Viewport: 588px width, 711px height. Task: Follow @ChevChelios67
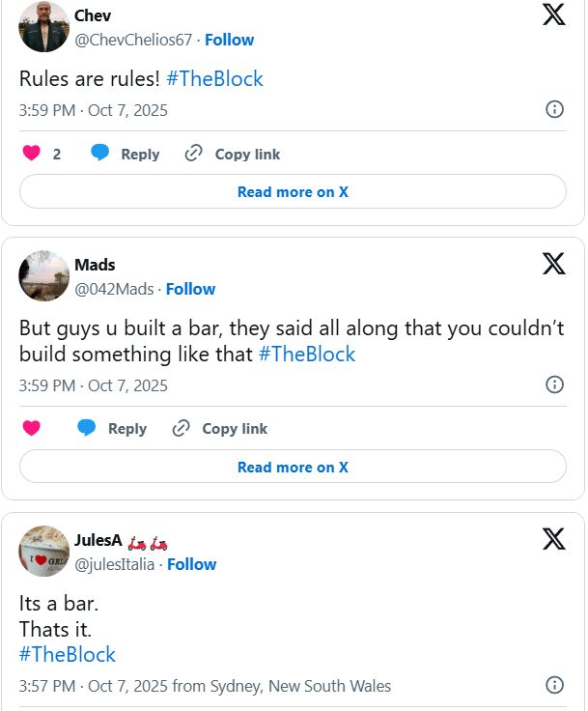coord(229,40)
